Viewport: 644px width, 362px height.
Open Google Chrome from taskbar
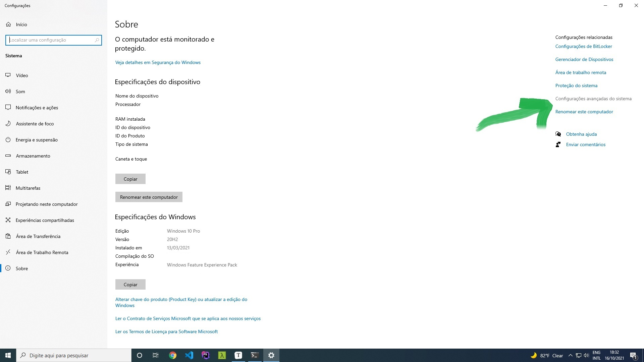click(x=173, y=355)
